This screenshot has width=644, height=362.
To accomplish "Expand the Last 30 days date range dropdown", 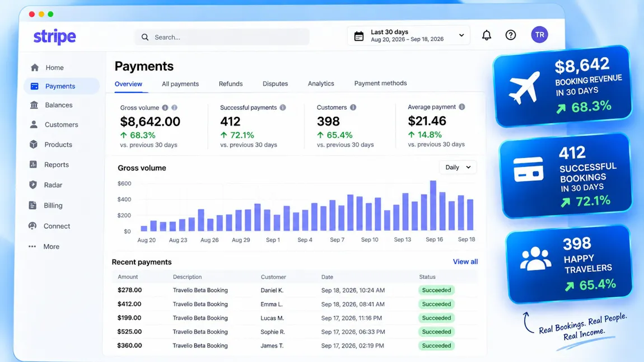I will (x=409, y=36).
